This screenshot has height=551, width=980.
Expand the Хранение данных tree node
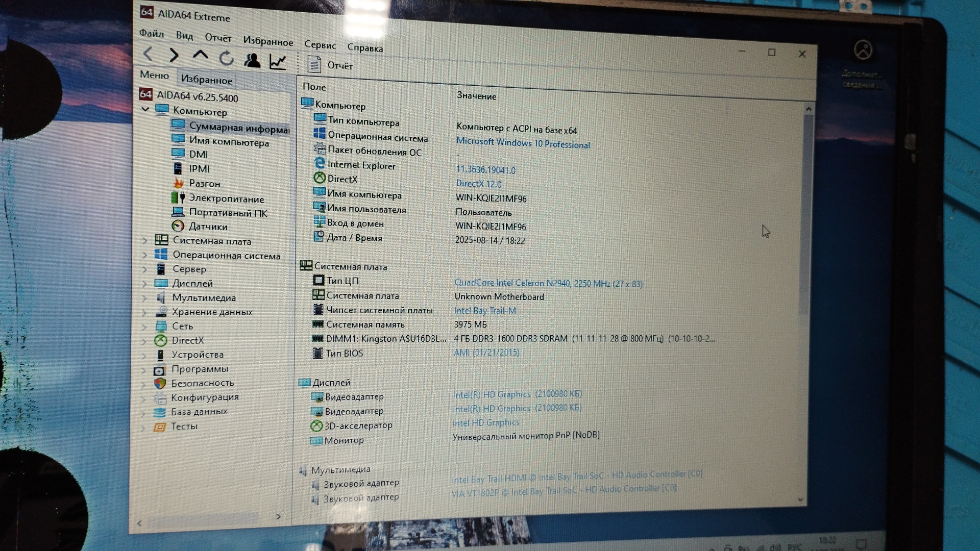click(144, 312)
